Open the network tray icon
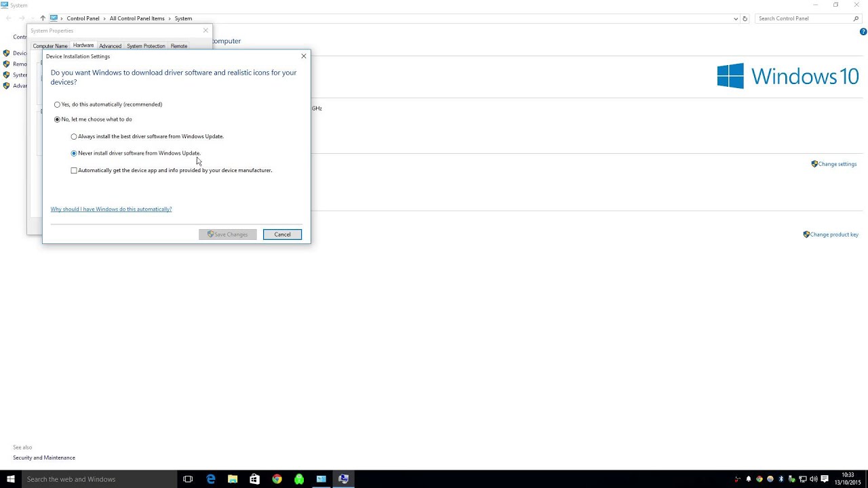Viewport: 868px width, 488px height. coord(803,479)
